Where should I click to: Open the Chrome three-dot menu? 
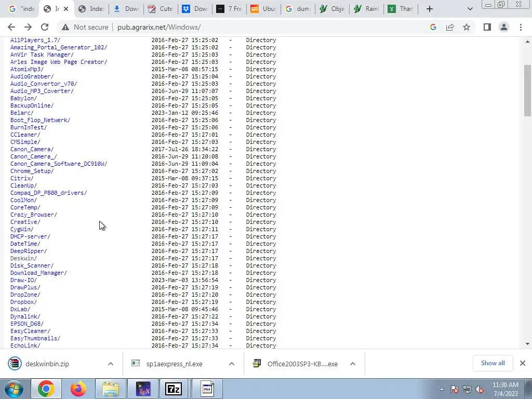[x=521, y=27]
